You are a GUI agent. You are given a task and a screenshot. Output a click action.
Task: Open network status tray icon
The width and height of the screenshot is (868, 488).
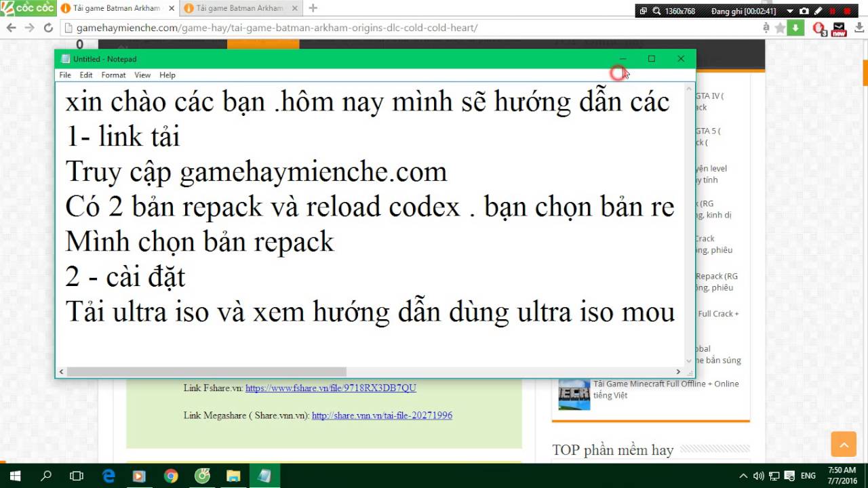click(774, 476)
